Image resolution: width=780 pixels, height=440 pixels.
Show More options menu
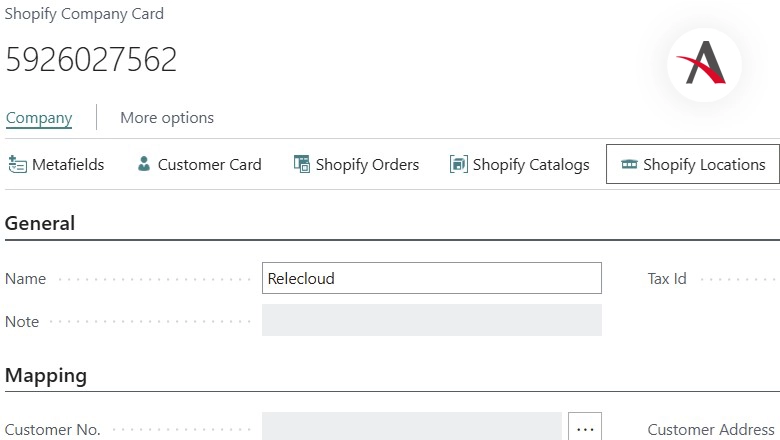(x=167, y=118)
